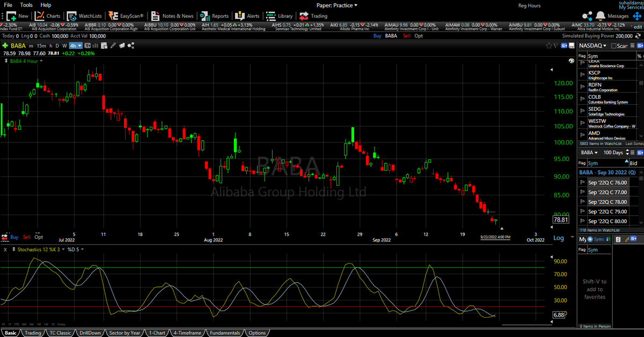The height and width of the screenshot is (337, 644).
Task: Toggle the Scan checkbox in NASDAQ watchlist
Action: click(x=613, y=46)
